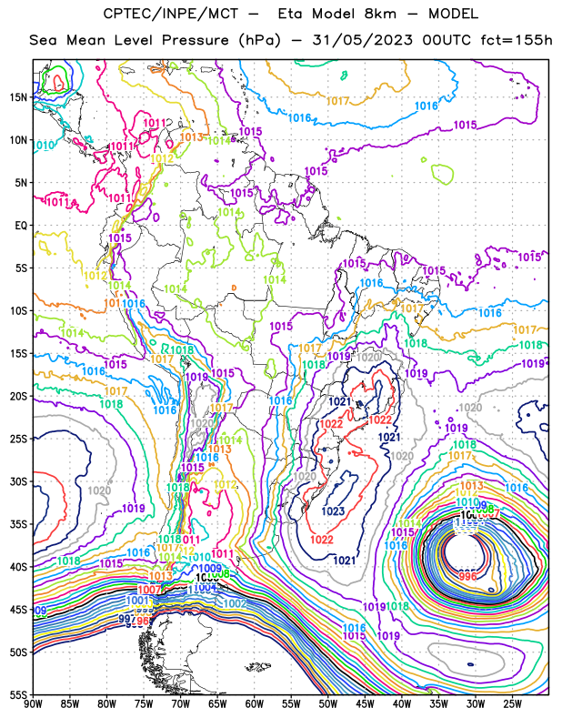
Task: Select the 1023 high pressure contour label
Action: click(x=333, y=511)
